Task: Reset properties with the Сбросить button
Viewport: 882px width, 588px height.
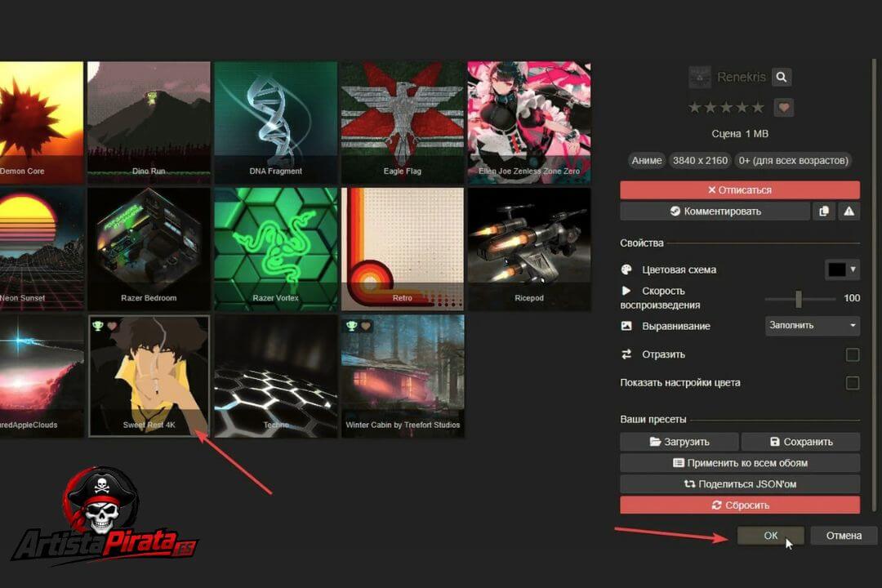Action: (x=740, y=506)
